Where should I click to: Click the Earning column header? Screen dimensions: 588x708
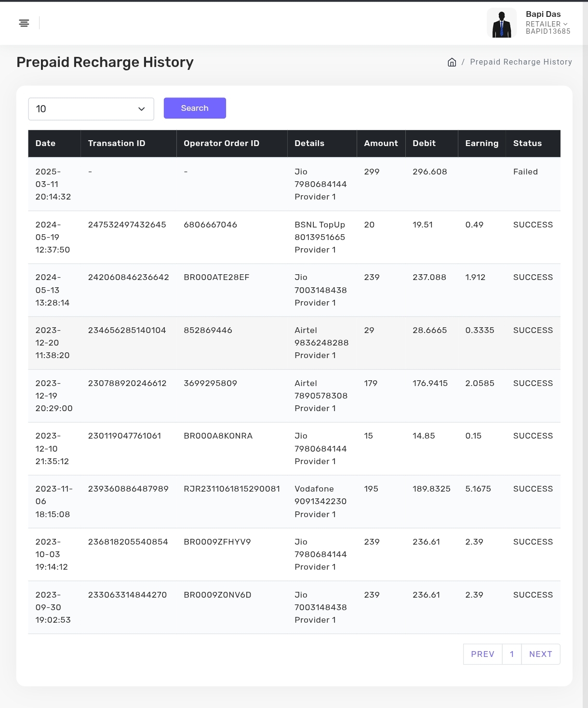click(x=481, y=144)
